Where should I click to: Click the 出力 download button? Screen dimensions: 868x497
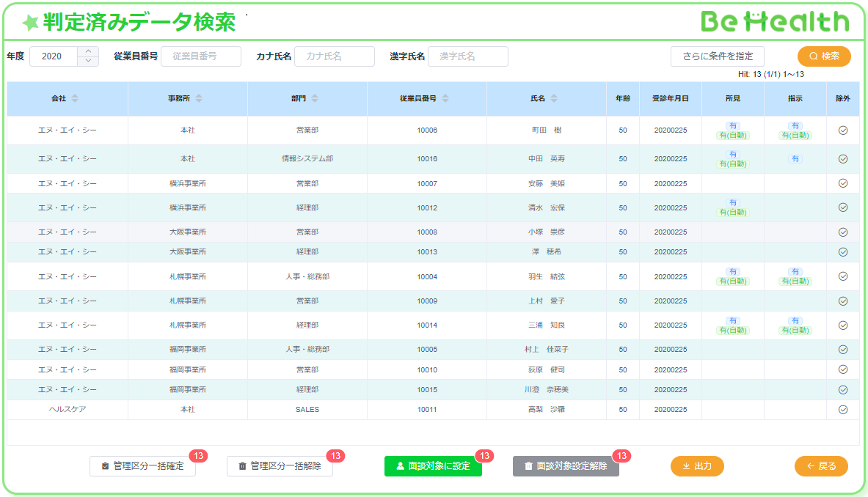[697, 466]
